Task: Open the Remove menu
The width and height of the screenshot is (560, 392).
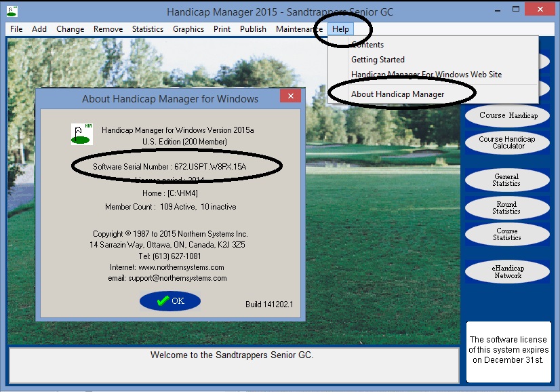Action: coord(108,29)
